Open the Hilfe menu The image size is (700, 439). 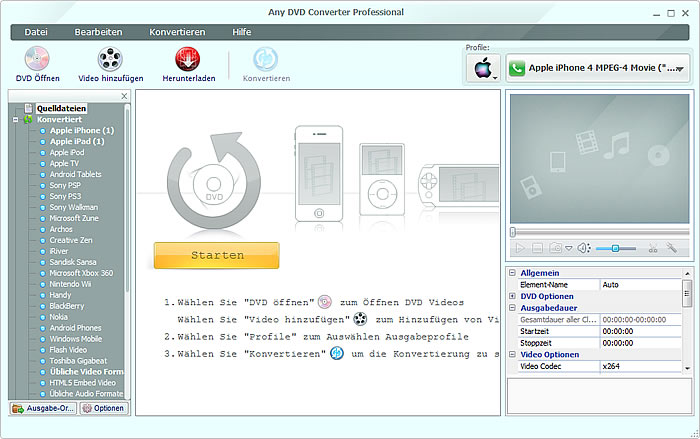point(241,32)
